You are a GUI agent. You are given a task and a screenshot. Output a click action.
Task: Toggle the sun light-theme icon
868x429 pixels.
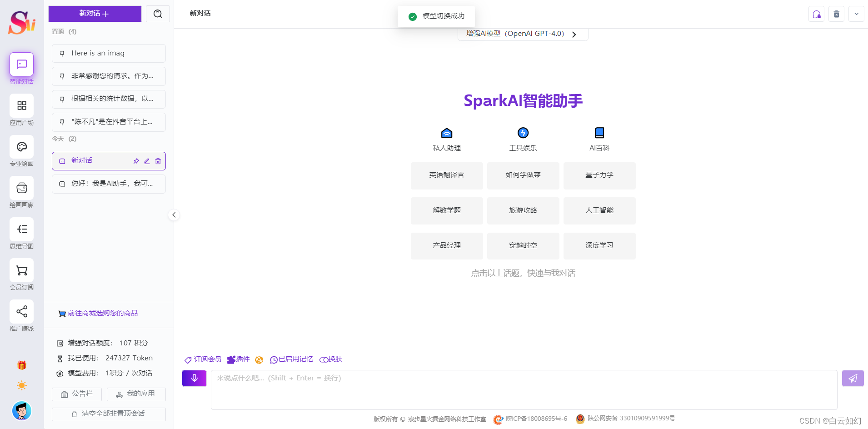21,385
